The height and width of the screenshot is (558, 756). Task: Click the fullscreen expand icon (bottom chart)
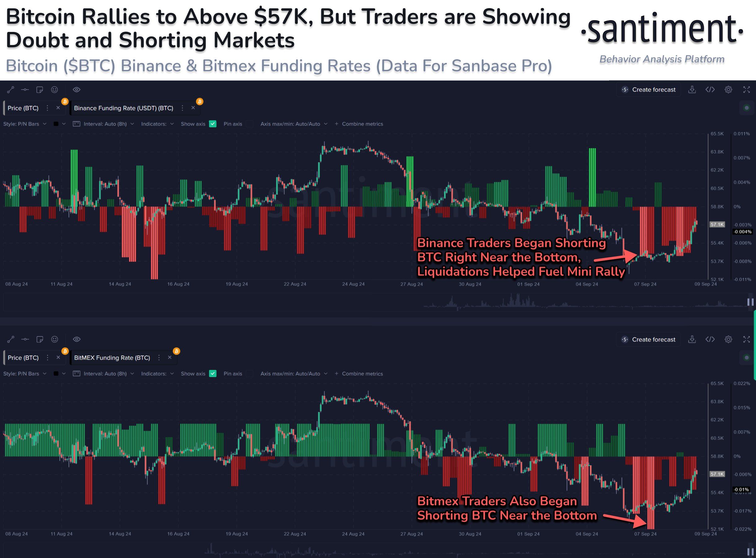[745, 339]
